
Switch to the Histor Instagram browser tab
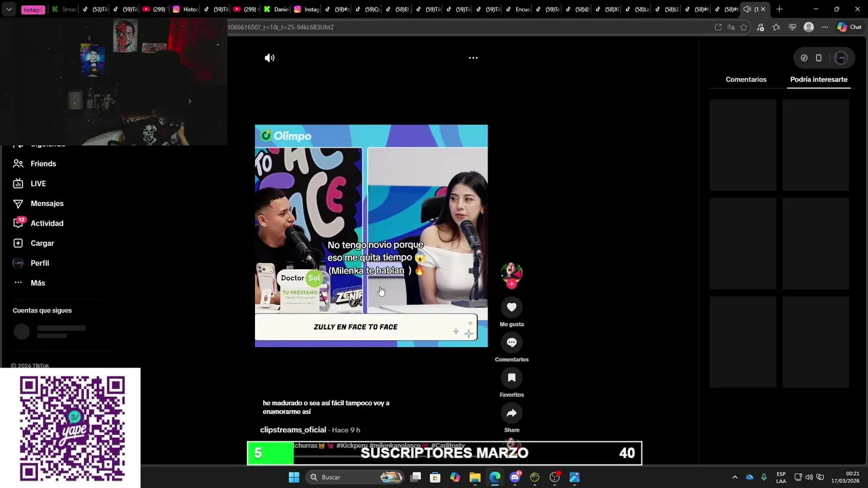coord(185,9)
